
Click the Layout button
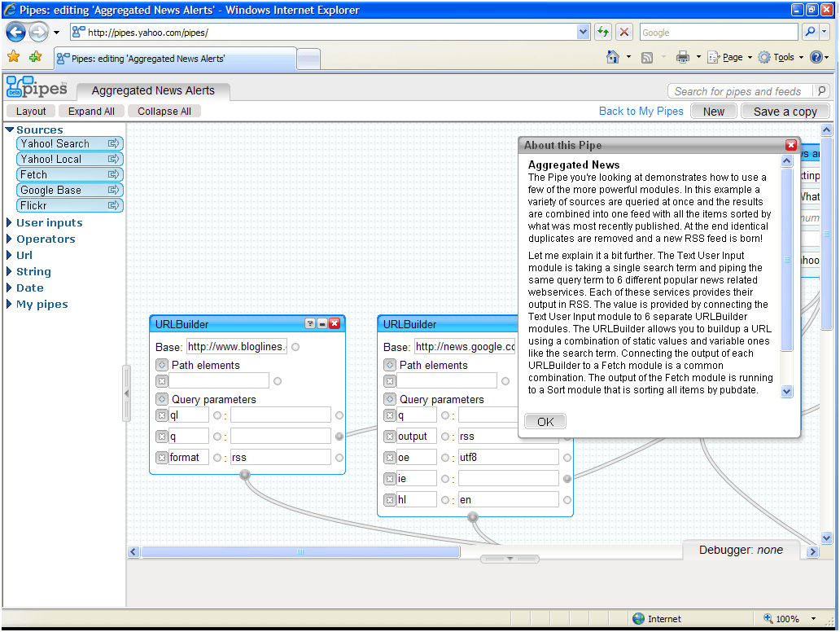[31, 112]
